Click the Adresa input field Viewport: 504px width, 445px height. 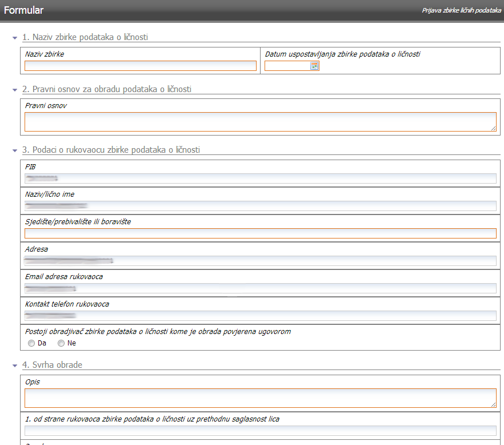pos(260,261)
